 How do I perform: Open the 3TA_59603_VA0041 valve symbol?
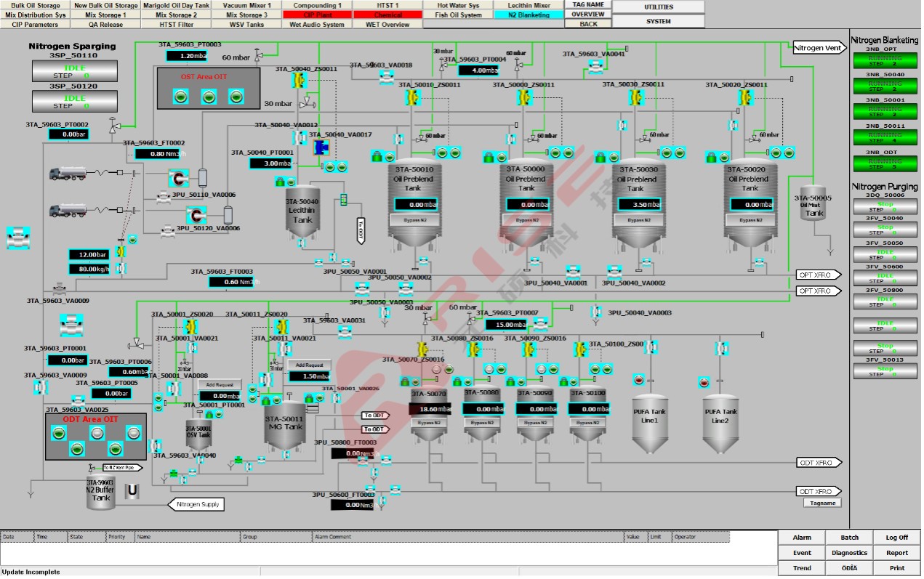595,66
